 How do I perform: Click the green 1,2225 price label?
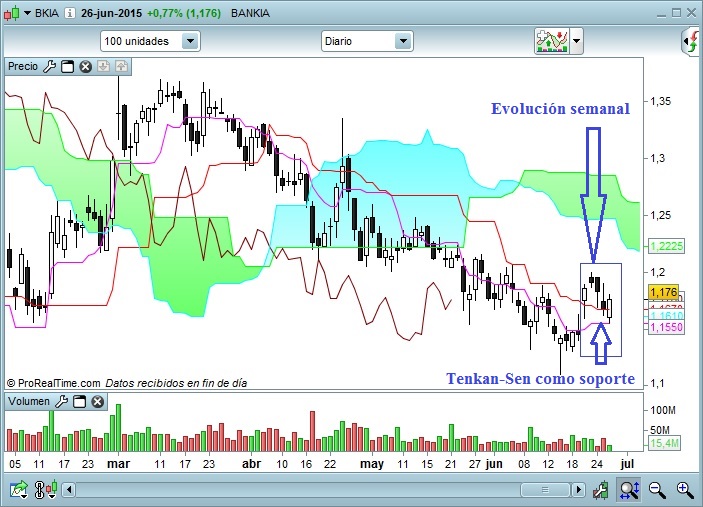pyautogui.click(x=667, y=246)
